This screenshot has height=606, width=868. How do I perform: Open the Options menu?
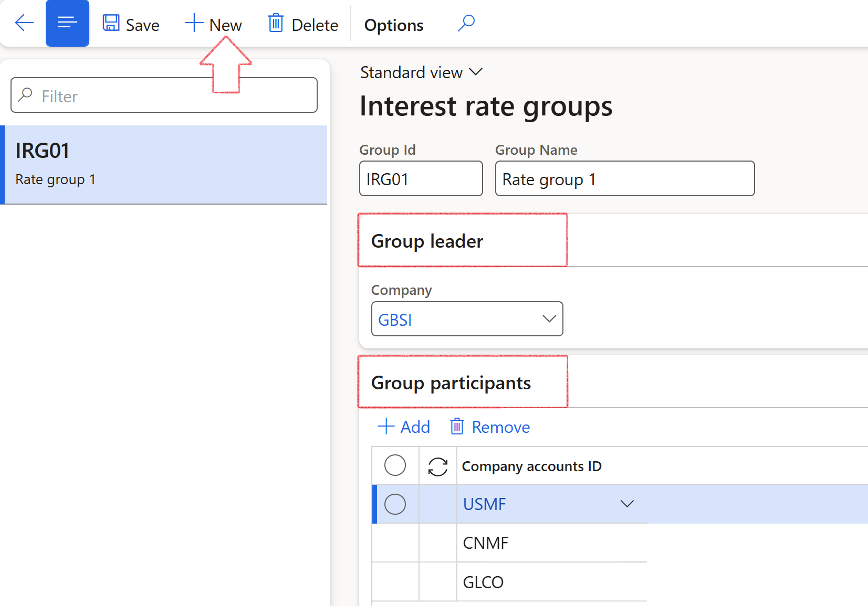point(393,25)
